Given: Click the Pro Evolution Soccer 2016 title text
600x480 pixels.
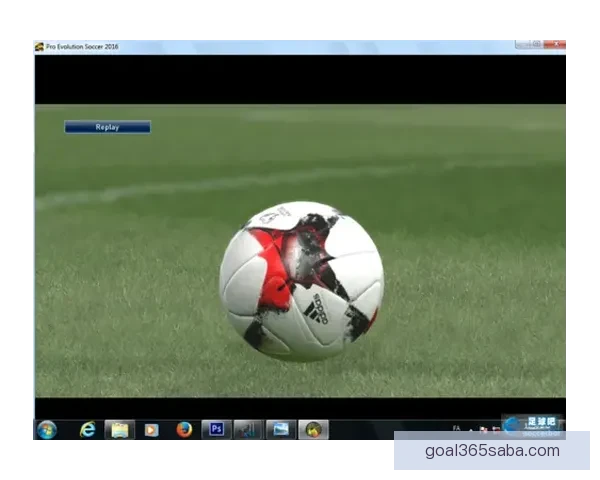Looking at the screenshot, I should [x=82, y=47].
